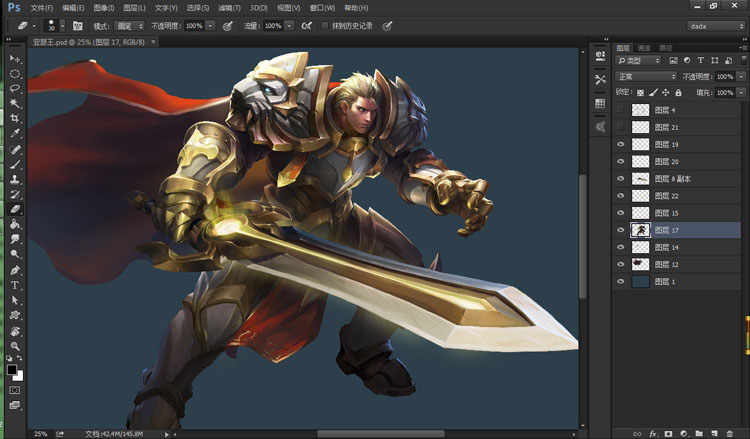
Task: Hide layer 图层 19
Action: tap(620, 144)
